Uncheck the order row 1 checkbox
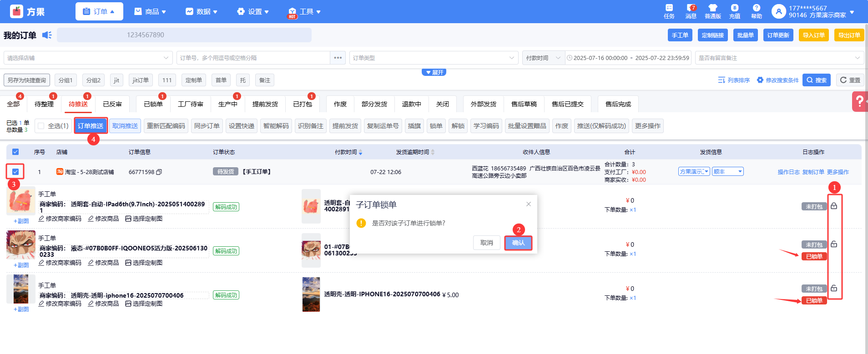Screen dimensions: 868x354 point(15,172)
